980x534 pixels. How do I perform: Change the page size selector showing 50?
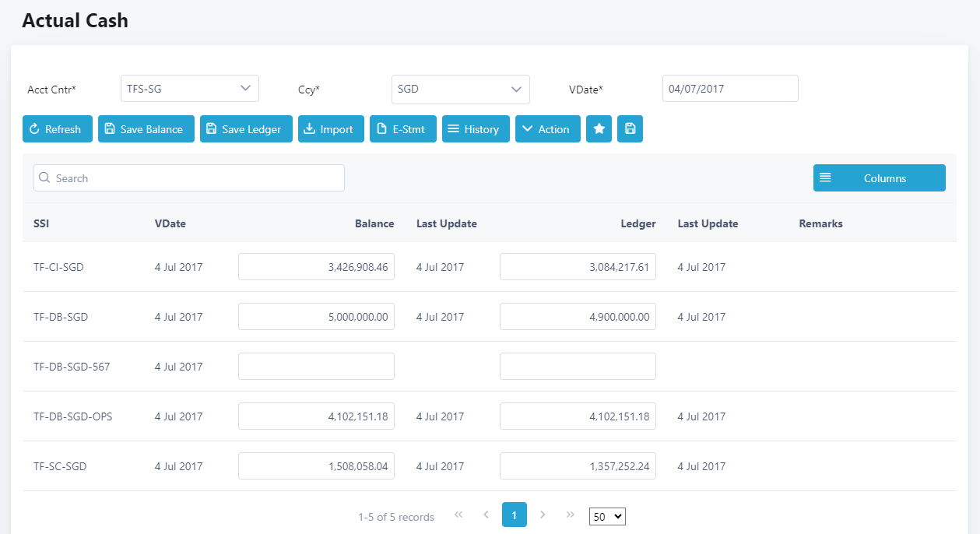[607, 516]
